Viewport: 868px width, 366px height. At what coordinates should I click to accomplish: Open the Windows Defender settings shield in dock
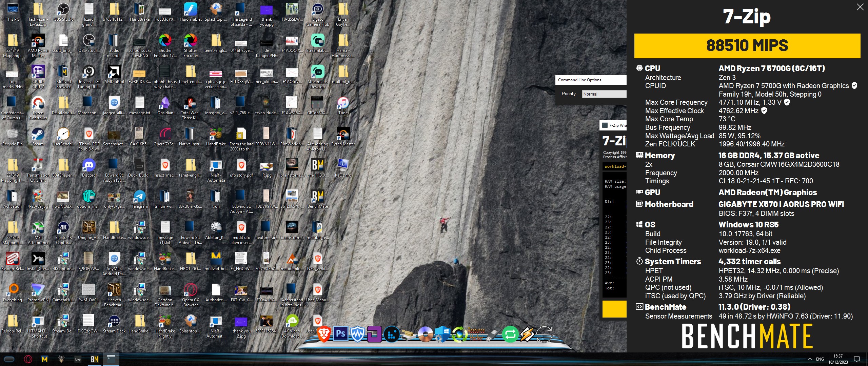(x=442, y=334)
